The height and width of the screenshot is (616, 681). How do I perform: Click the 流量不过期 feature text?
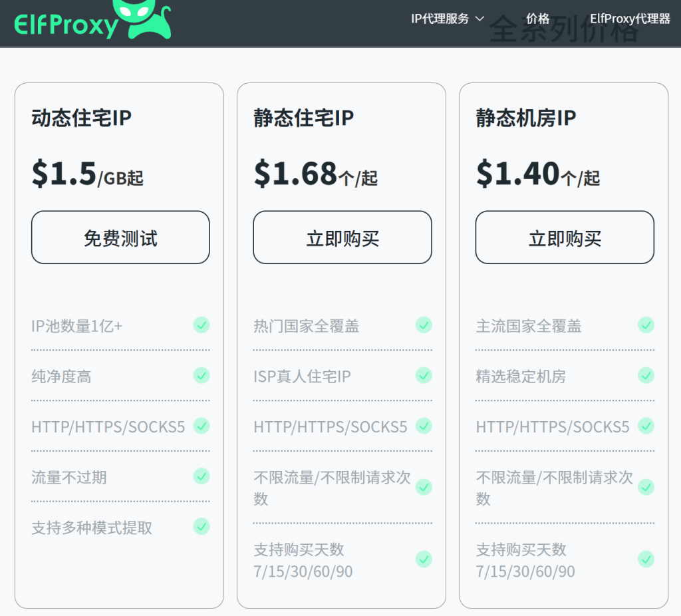(69, 477)
